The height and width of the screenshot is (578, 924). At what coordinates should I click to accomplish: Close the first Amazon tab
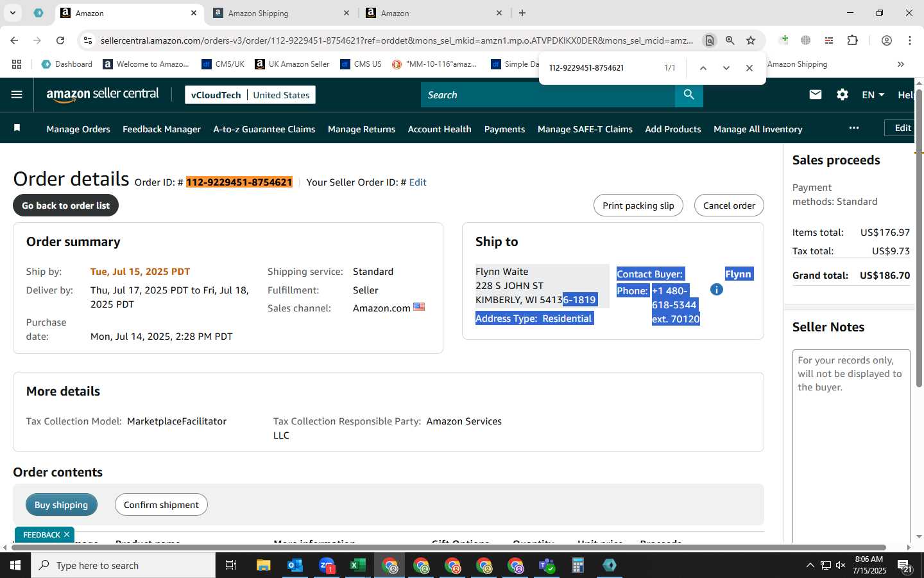click(x=194, y=13)
